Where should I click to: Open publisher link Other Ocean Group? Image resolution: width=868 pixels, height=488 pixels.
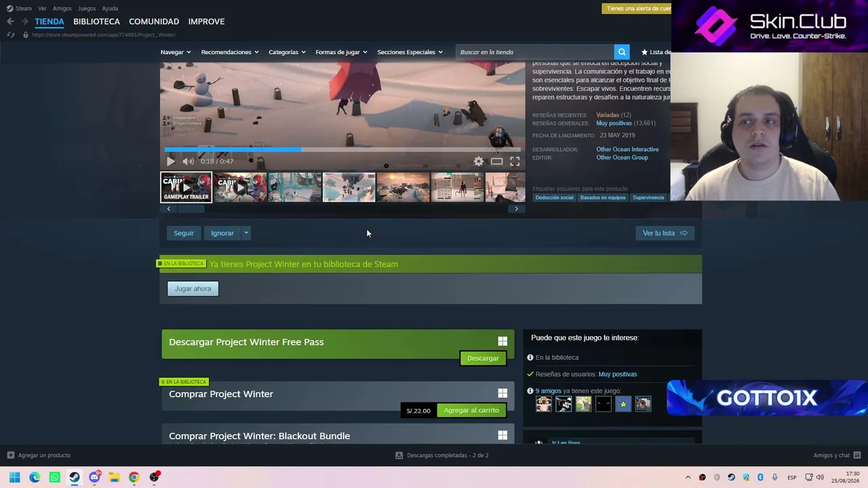tap(622, 158)
